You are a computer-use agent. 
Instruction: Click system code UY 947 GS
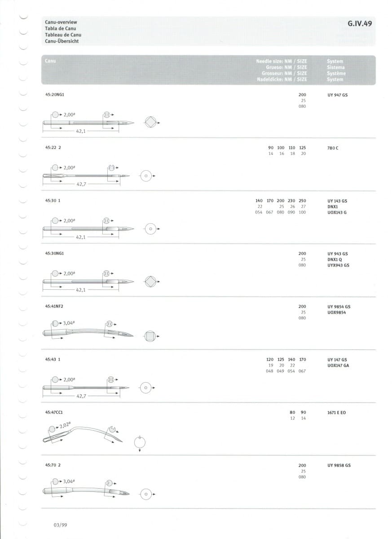pyautogui.click(x=338, y=95)
